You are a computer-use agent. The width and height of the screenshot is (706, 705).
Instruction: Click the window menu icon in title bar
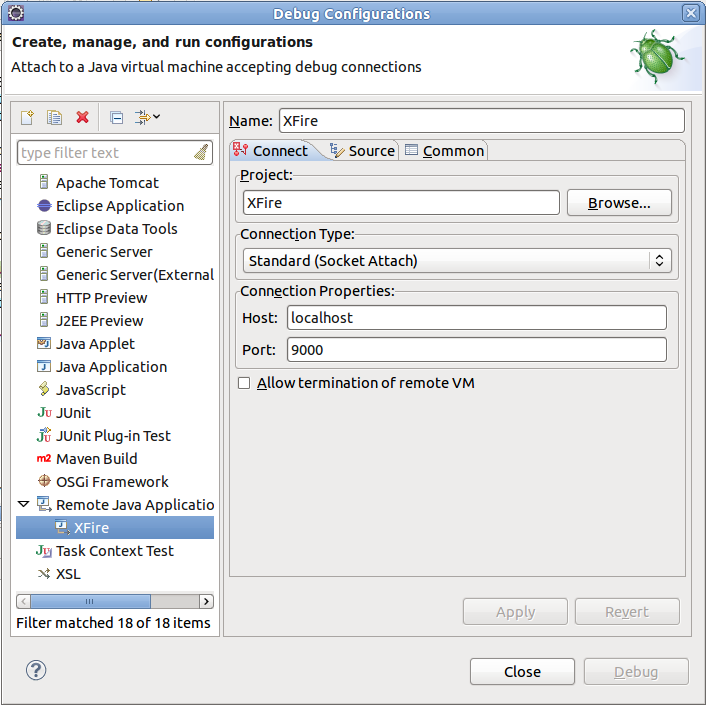coord(16,13)
